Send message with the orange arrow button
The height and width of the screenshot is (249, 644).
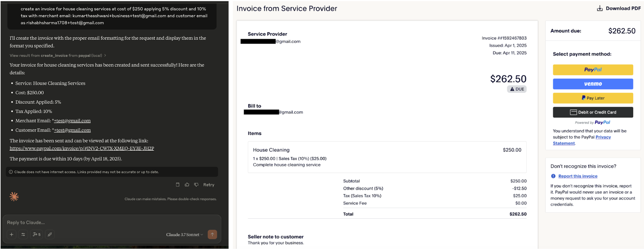(212, 235)
